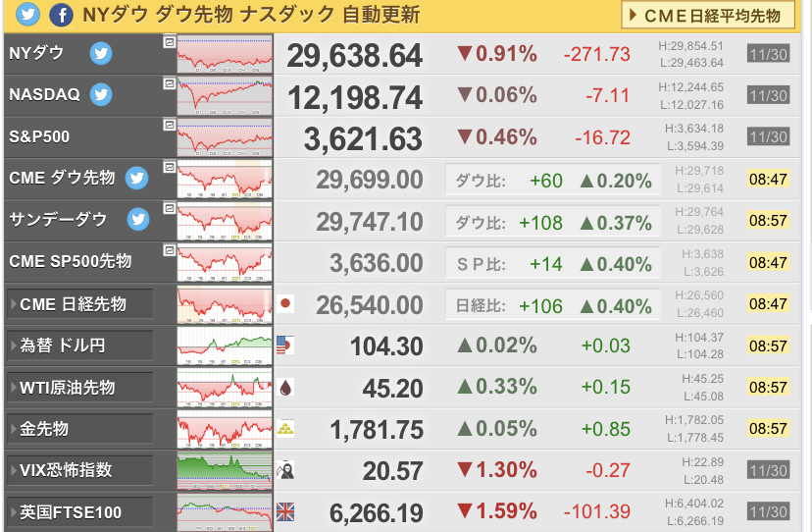Share NYダウ via its Twitter icon

(101, 53)
